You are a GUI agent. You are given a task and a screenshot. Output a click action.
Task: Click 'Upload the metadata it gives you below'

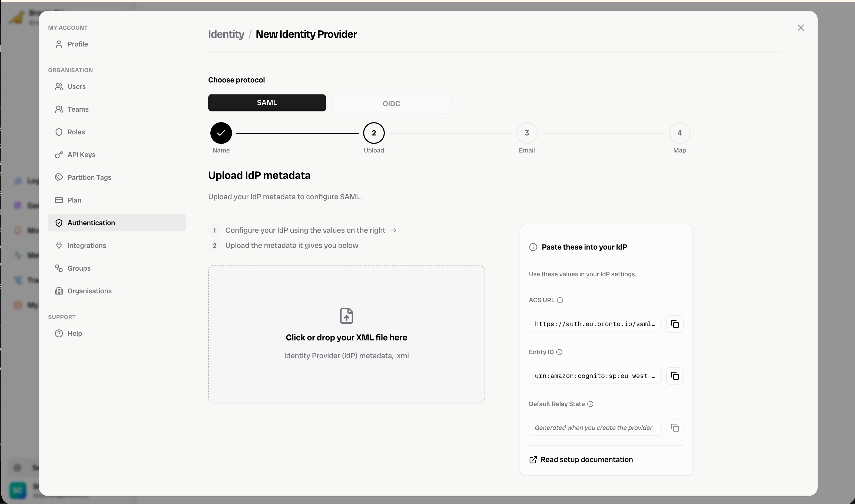pyautogui.click(x=292, y=246)
